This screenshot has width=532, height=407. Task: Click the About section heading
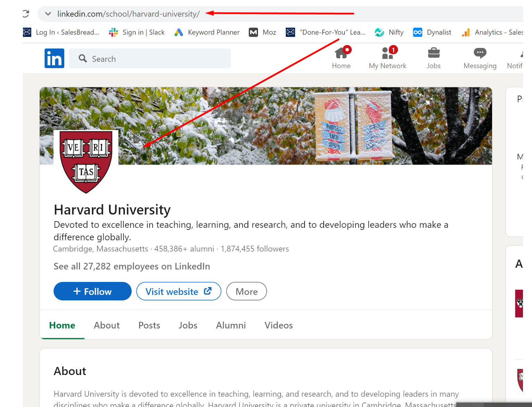pyautogui.click(x=70, y=371)
